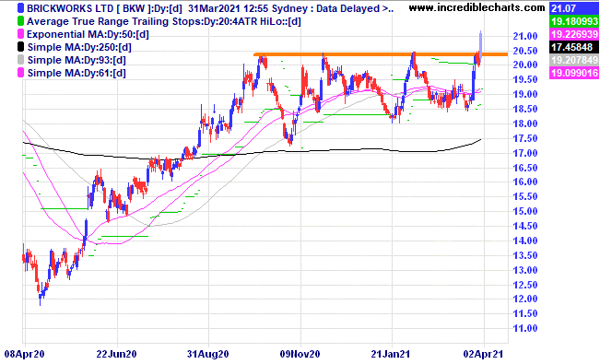
Task: Click the 20.50 price axis label
Action: point(525,51)
